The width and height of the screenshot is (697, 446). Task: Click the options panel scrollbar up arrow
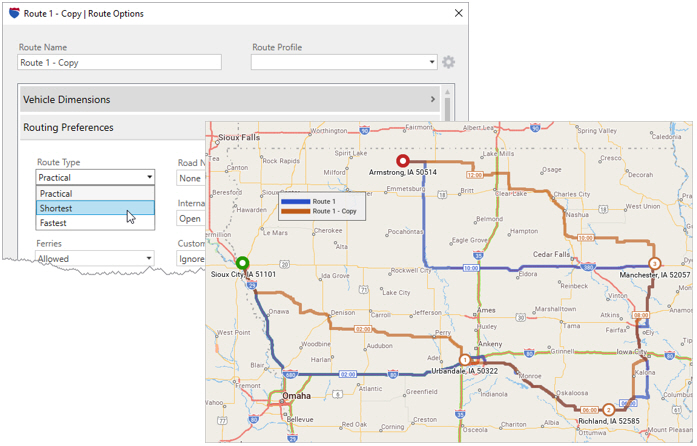click(447, 92)
